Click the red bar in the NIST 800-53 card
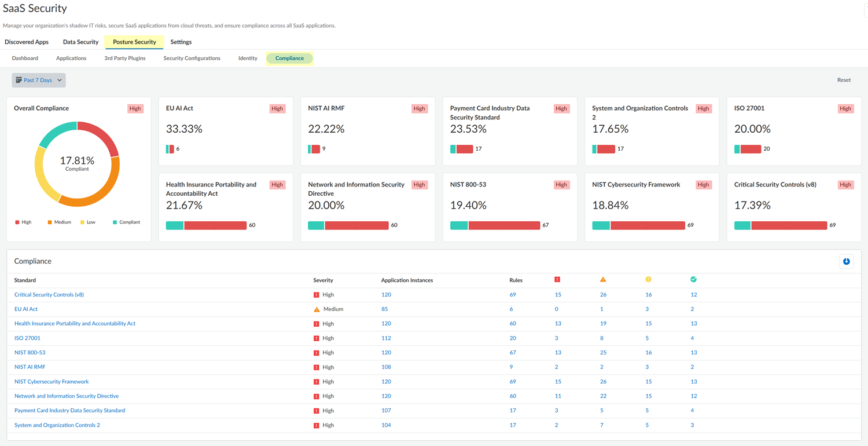Viewport: 868px width, 446px height. (504, 225)
